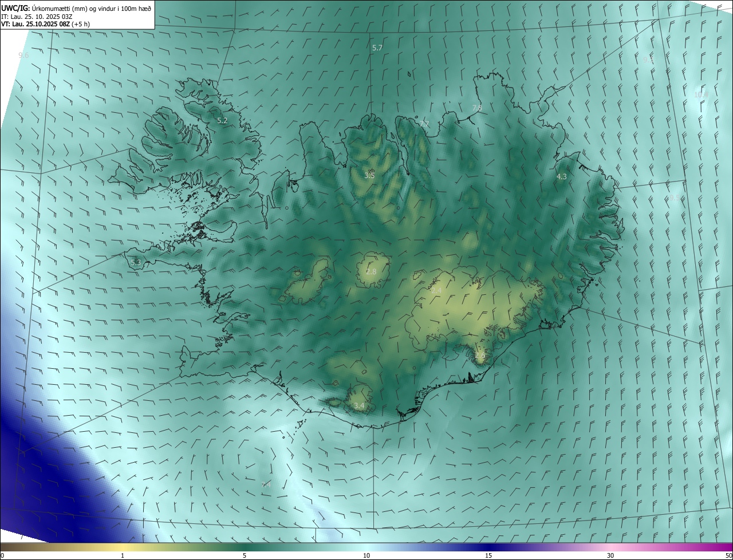This screenshot has width=733, height=560.
Task: Click the 7.4 value label south of Iceland
Action: (x=266, y=484)
